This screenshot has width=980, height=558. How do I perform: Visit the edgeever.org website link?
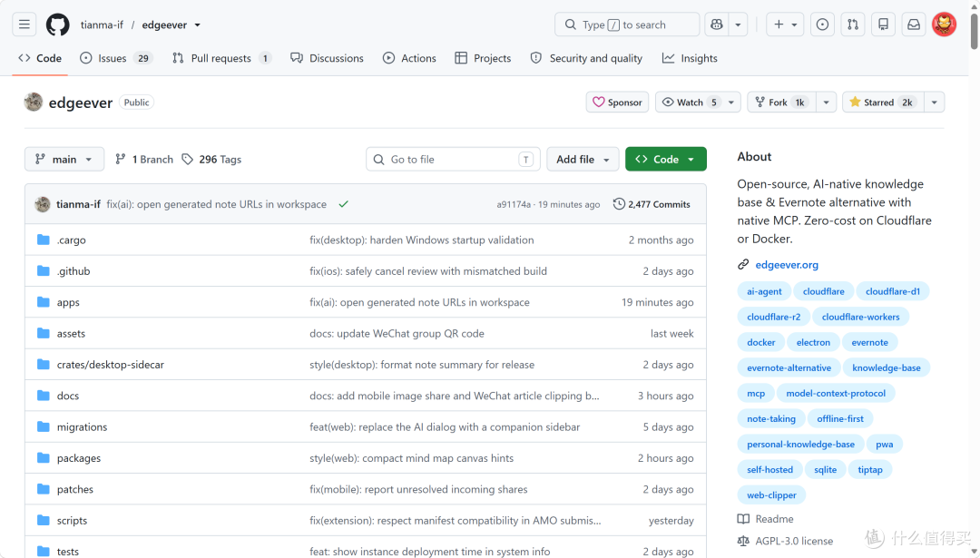787,265
